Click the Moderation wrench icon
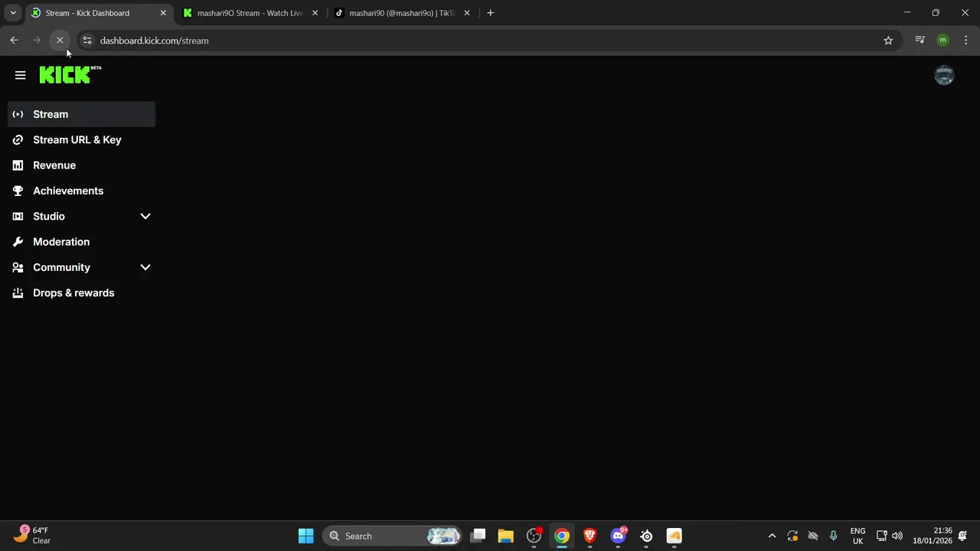 click(18, 242)
